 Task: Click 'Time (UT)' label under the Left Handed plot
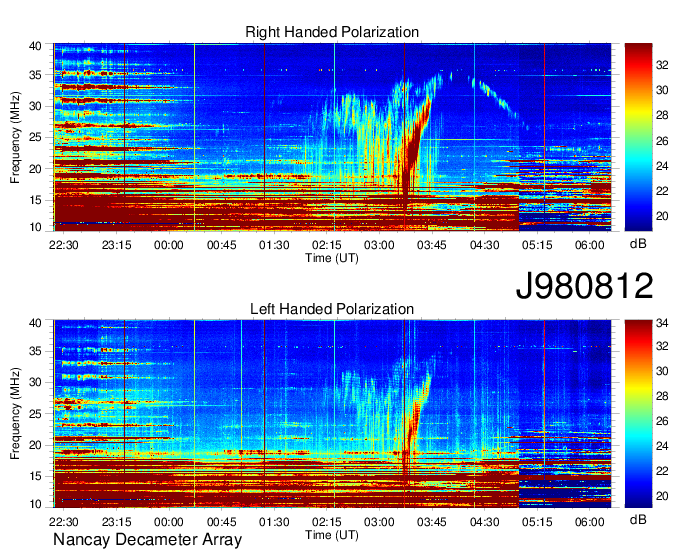[332, 535]
